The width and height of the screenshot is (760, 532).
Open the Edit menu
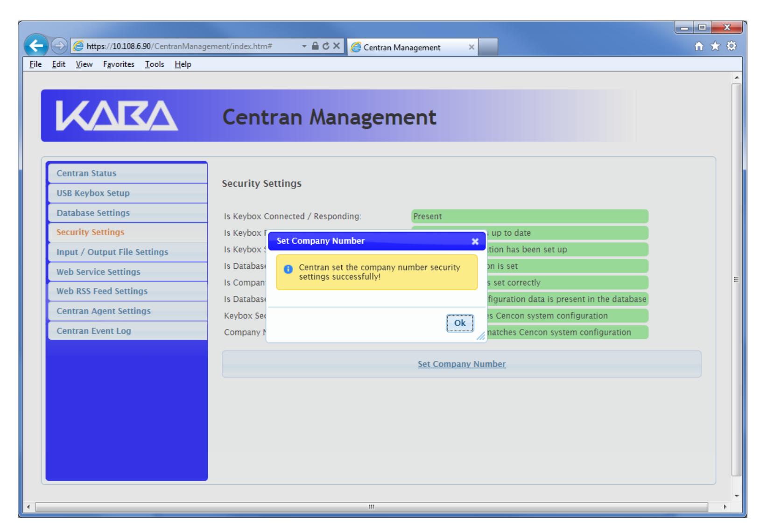58,64
